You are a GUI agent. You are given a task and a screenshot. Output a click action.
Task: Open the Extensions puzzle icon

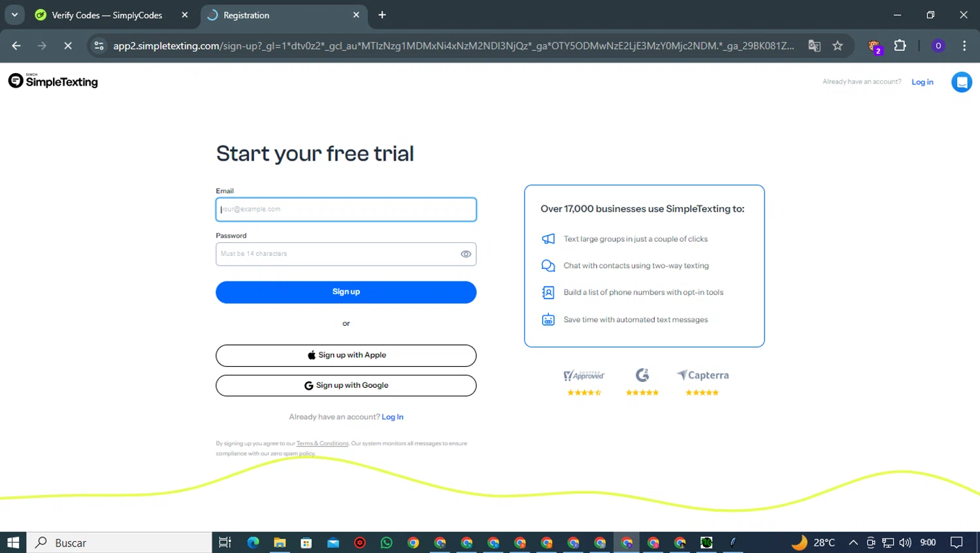(900, 46)
